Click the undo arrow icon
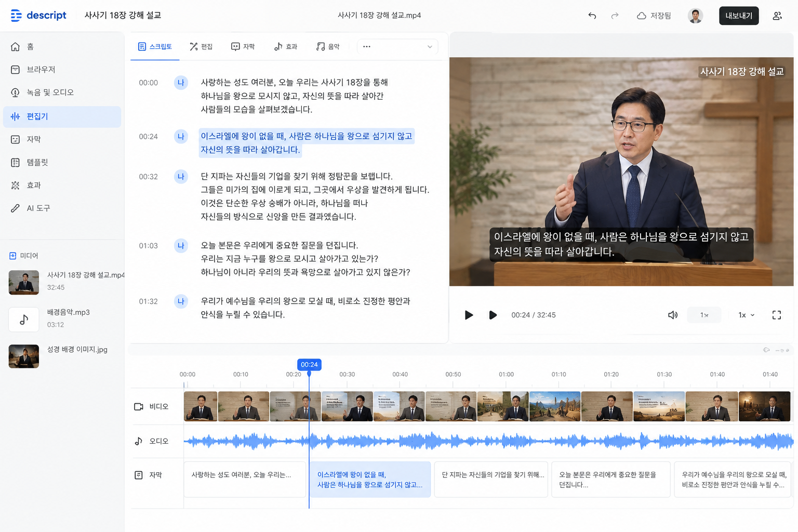Viewport: 798px width, 532px height. coord(592,16)
